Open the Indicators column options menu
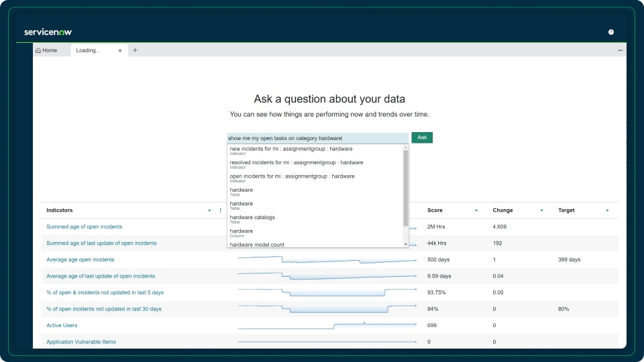The width and height of the screenshot is (644, 362). (220, 210)
